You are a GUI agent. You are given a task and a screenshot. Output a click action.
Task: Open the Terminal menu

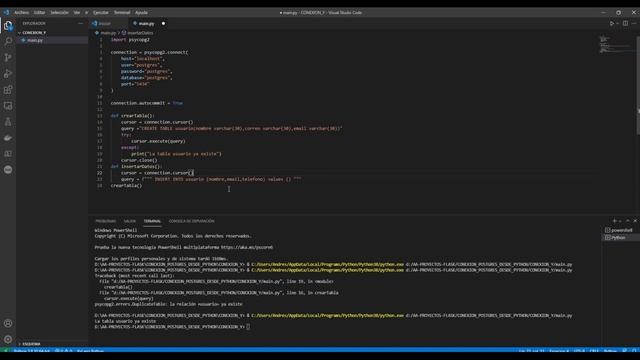[x=122, y=13]
